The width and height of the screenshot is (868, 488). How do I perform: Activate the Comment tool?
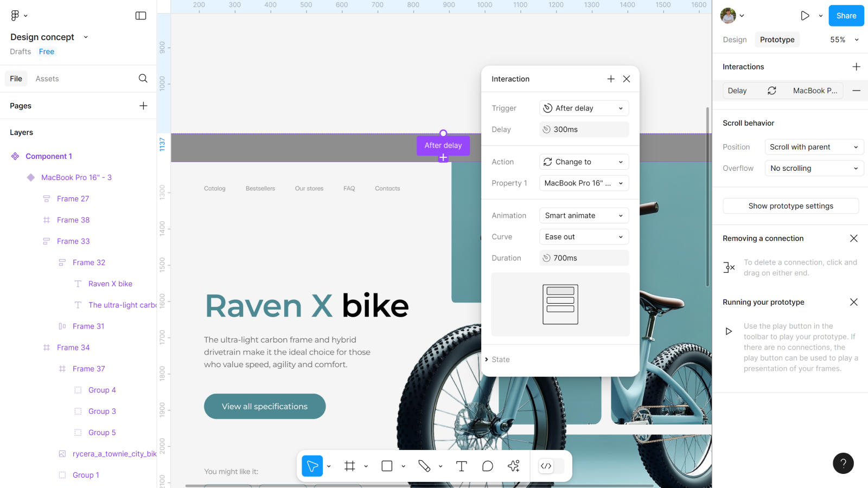487,466
